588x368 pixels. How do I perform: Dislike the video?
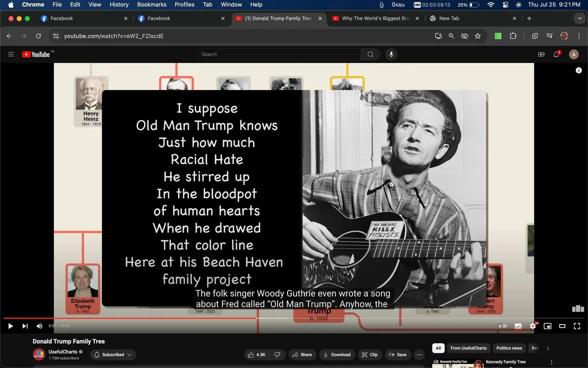click(278, 355)
